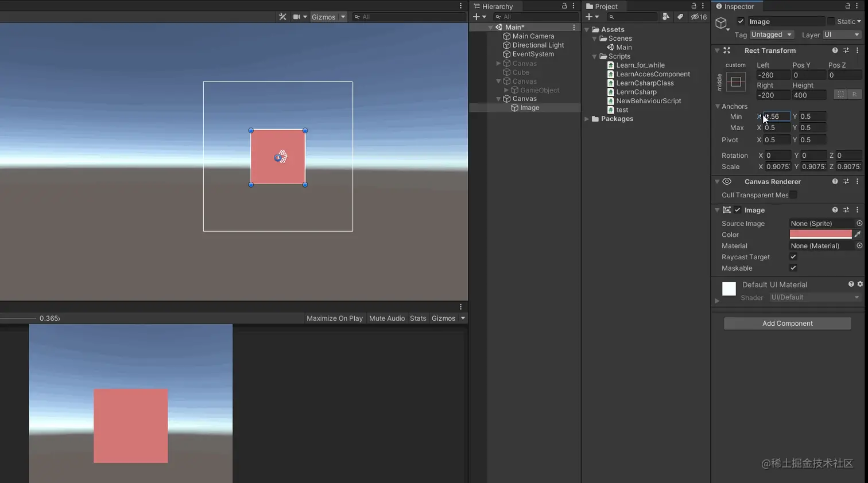
Task: Click Search by Type icon in Project
Action: 666,17
